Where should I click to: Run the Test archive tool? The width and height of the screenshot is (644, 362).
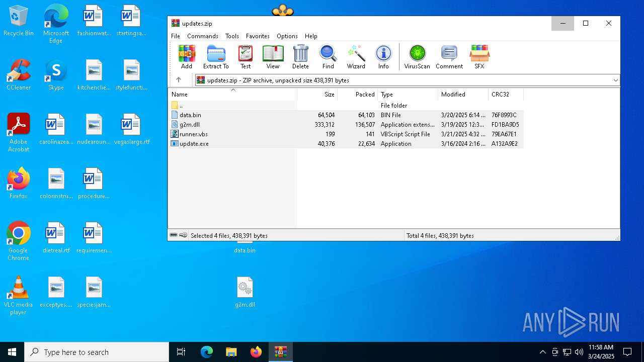246,57
